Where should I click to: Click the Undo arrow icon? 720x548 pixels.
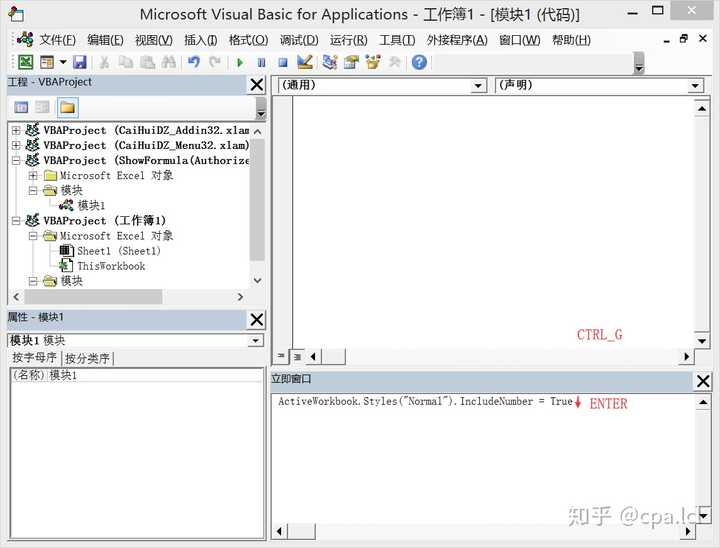pos(194,62)
